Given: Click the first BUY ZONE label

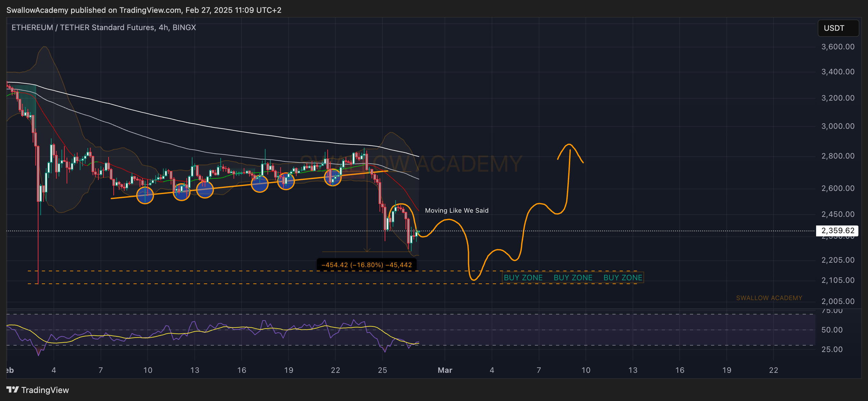Looking at the screenshot, I should click(523, 277).
